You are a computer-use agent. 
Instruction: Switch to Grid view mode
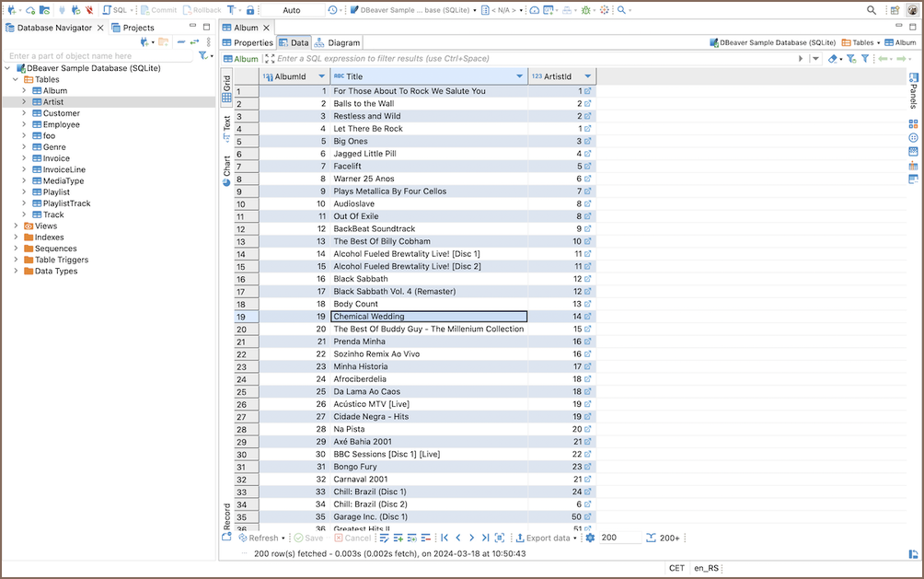[x=226, y=88]
